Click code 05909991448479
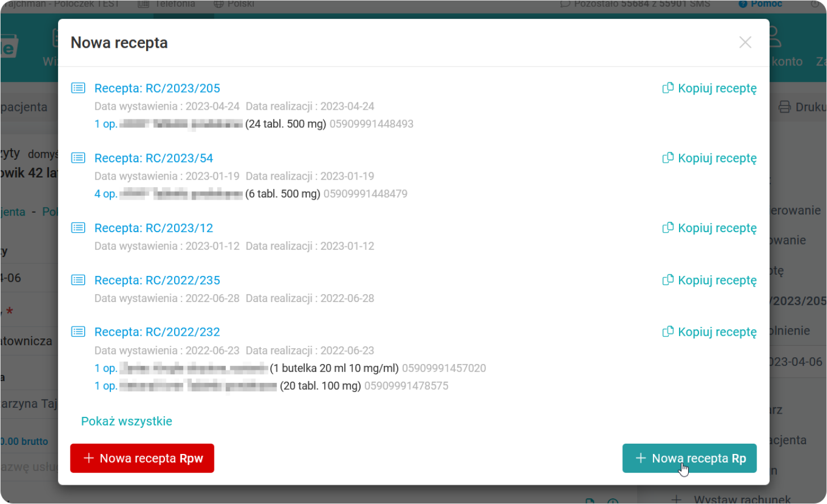The width and height of the screenshot is (827, 504). (365, 194)
